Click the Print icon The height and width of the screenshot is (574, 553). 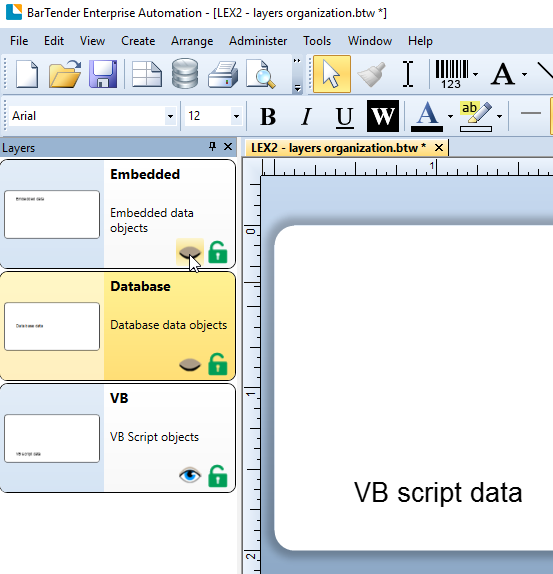pos(223,74)
